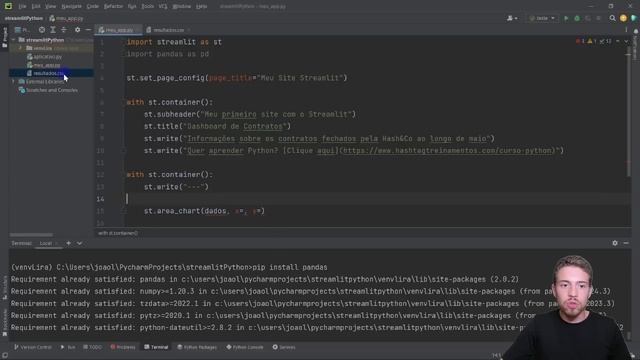Open the View menu
Screen dimensions: 640x360
pos(50,7)
